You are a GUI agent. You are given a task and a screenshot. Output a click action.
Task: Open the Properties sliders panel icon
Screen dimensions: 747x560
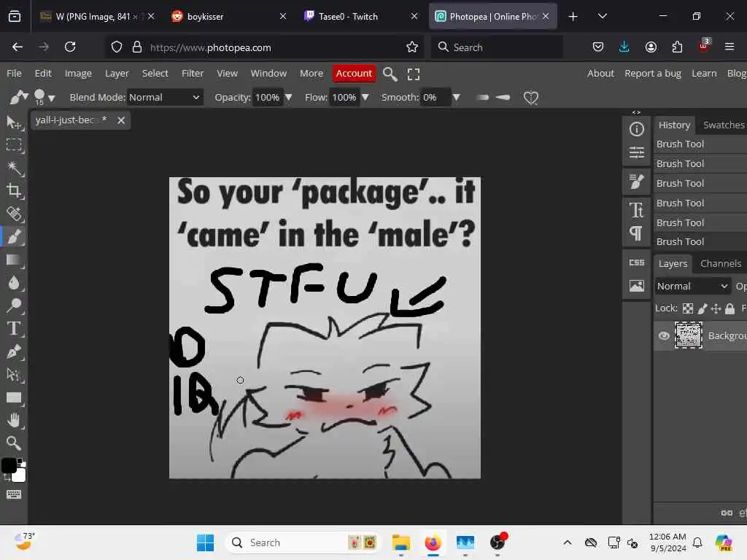[636, 152]
